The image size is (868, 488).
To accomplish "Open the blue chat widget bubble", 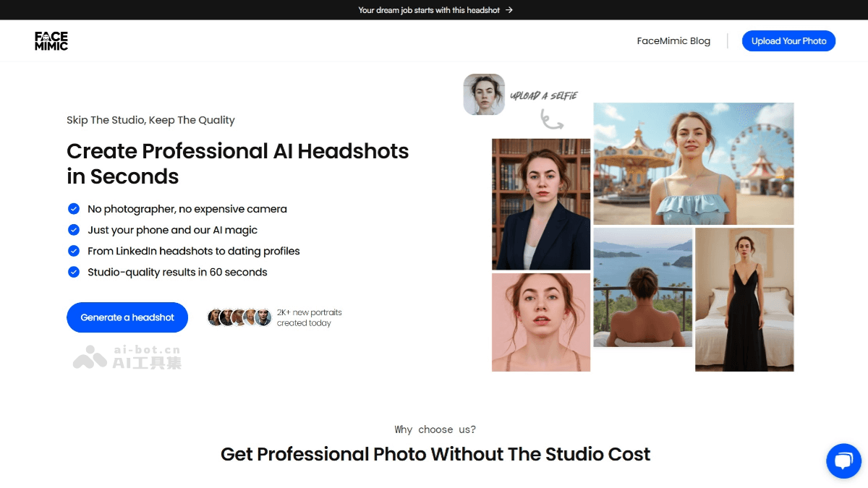I will click(843, 461).
